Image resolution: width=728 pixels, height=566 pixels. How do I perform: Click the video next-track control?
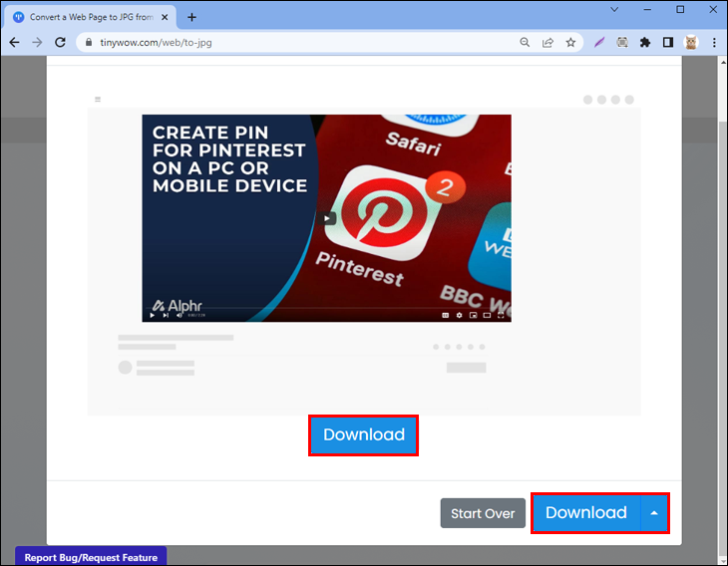166,316
